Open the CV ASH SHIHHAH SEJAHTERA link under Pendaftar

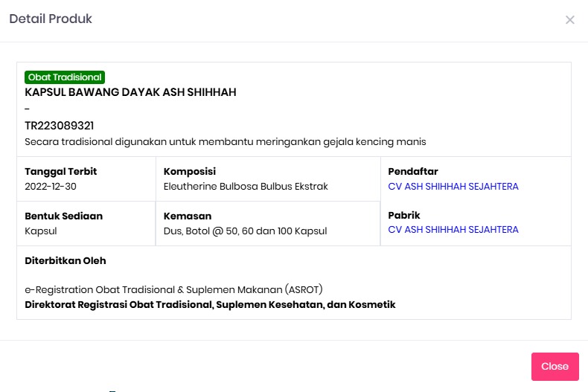coord(453,187)
